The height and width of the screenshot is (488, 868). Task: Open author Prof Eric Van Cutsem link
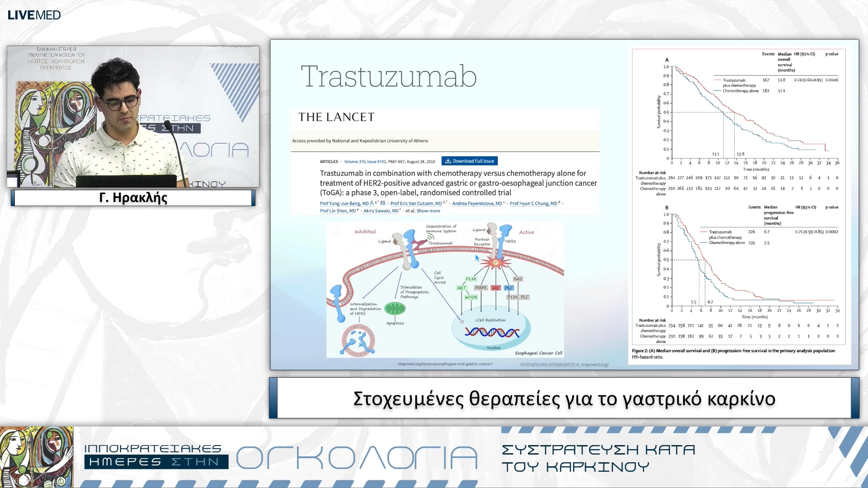tap(416, 203)
